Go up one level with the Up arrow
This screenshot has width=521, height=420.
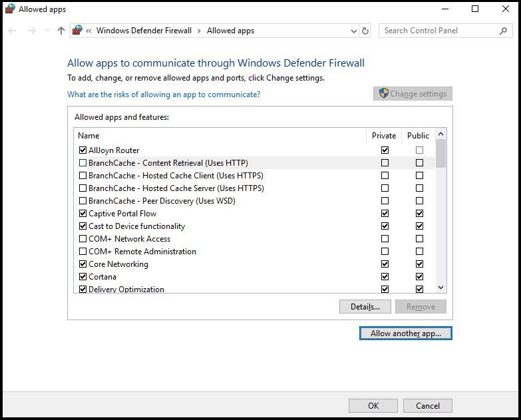[61, 31]
